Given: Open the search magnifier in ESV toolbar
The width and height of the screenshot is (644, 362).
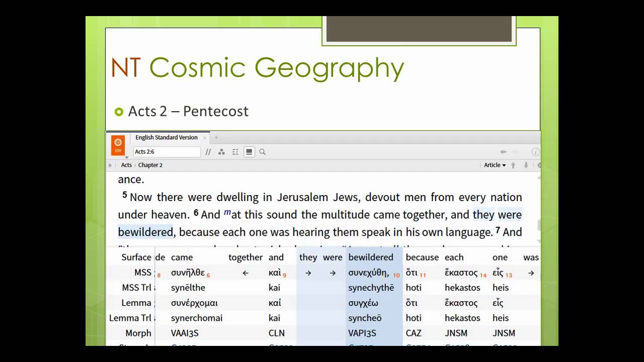Looking at the screenshot, I should coord(262,152).
